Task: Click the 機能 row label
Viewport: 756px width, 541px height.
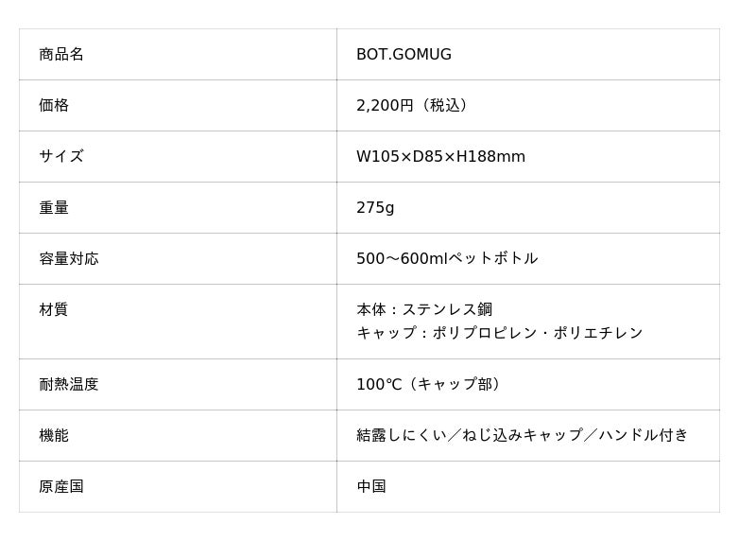Action: point(54,436)
